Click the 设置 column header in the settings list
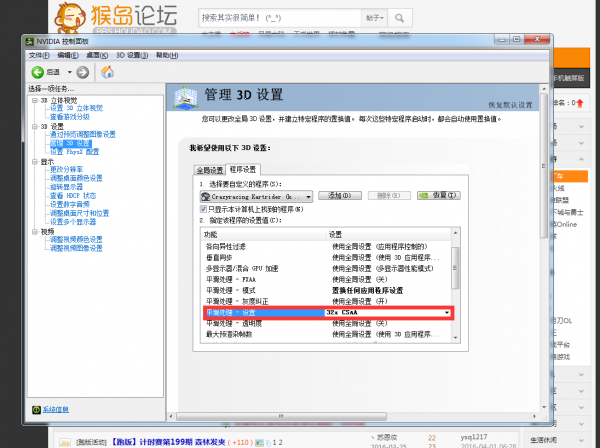Screen dimensions: 600x448 [388, 235]
